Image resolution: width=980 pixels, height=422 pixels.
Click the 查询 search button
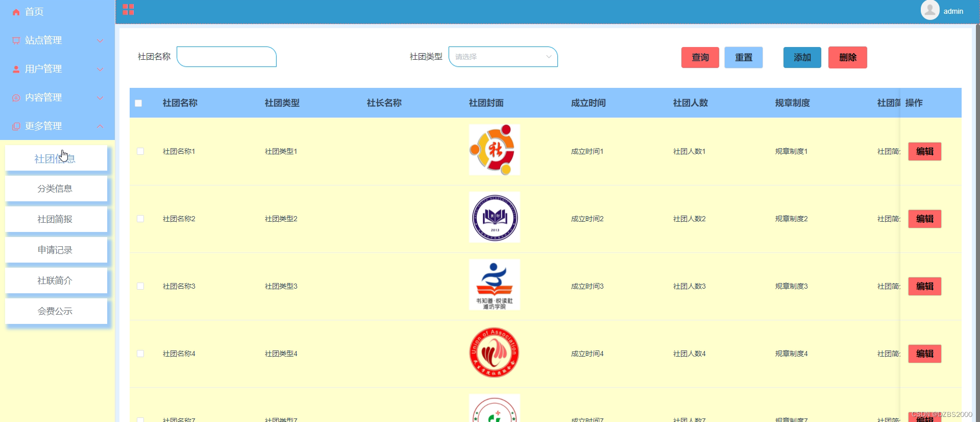click(x=700, y=57)
